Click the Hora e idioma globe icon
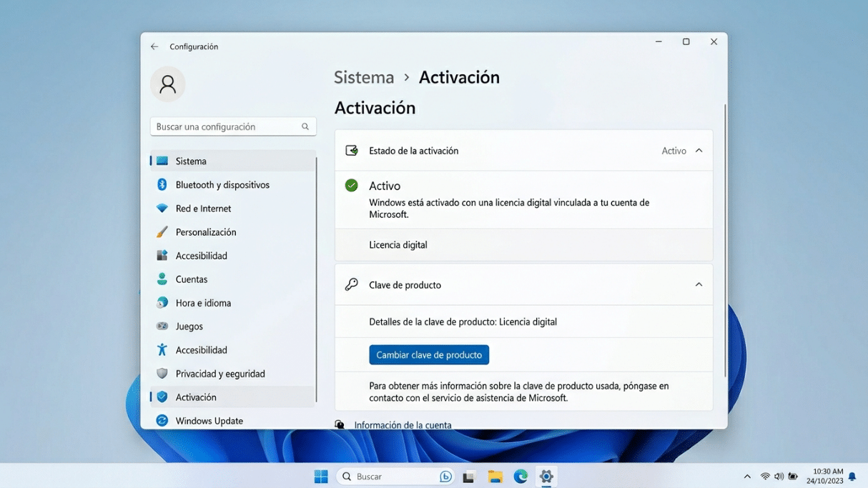Viewport: 868px width, 488px height. pos(162,302)
